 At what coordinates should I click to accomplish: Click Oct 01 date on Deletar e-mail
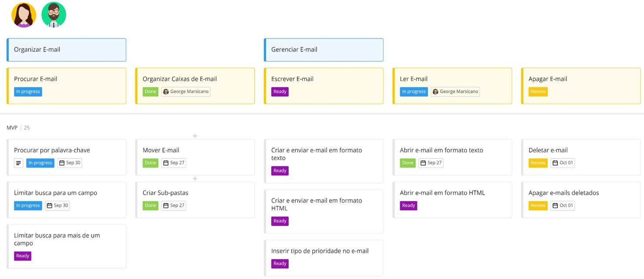563,163
